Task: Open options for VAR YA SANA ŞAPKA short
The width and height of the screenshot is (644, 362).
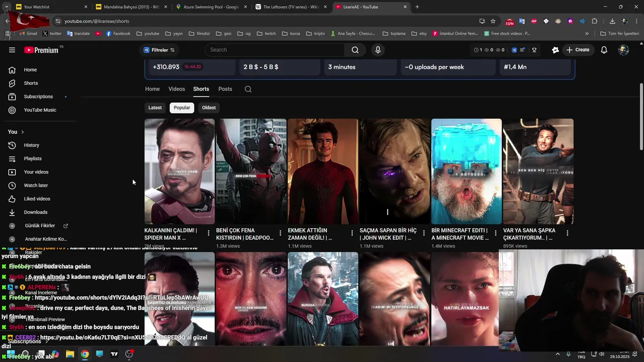Action: tap(567, 233)
